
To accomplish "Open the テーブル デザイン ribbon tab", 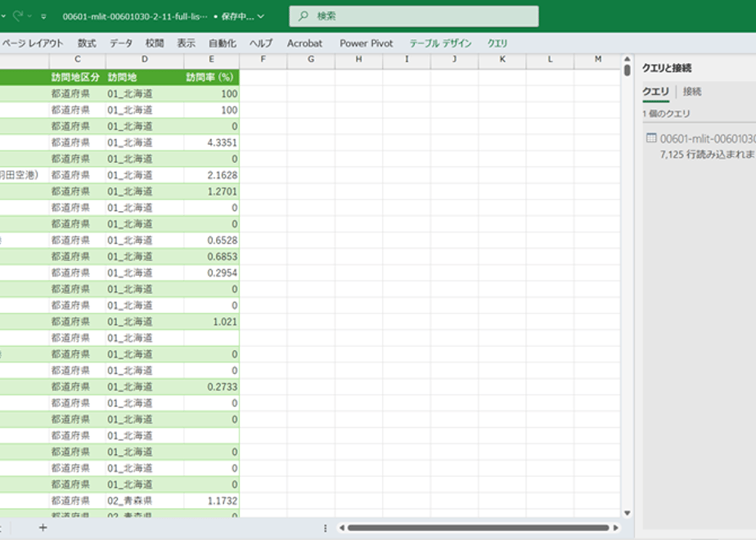I will click(x=441, y=43).
